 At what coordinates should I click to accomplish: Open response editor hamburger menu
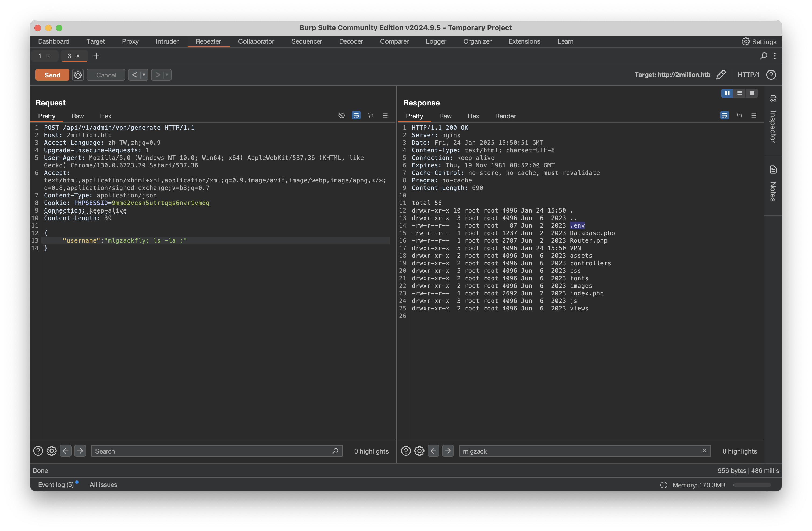(x=754, y=115)
